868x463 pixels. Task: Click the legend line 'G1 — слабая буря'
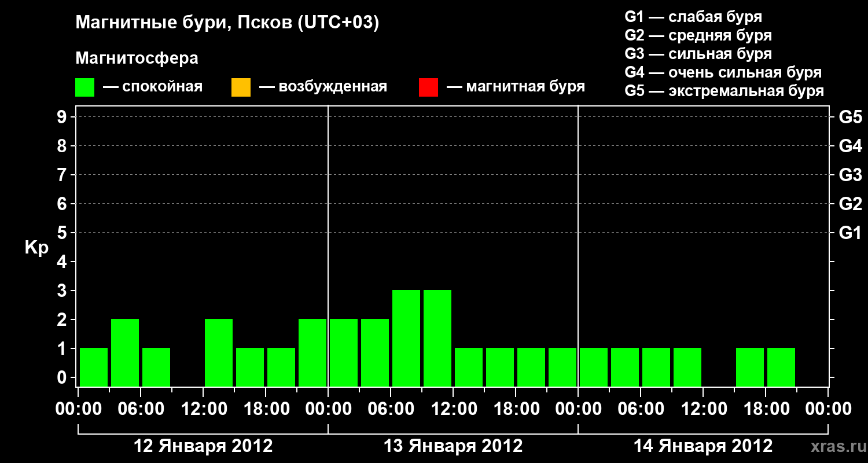coord(693,16)
